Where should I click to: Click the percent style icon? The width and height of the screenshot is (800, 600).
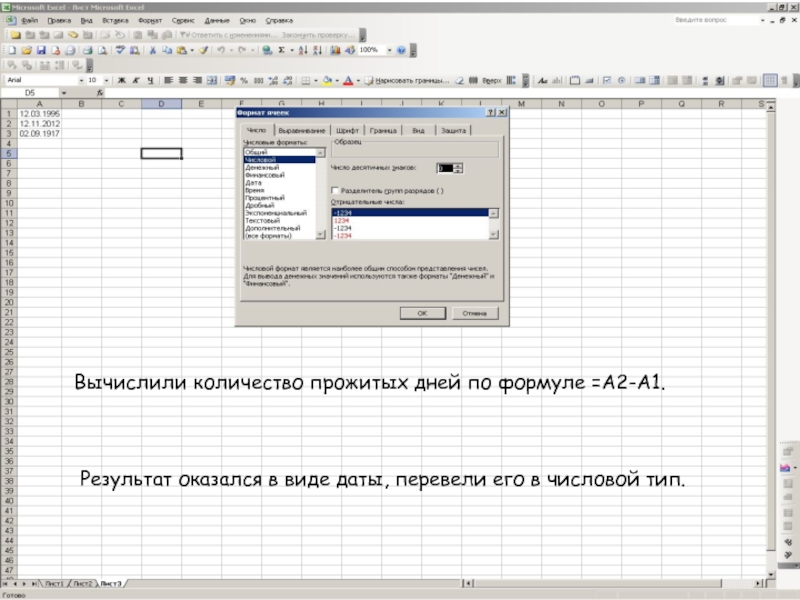(x=243, y=80)
